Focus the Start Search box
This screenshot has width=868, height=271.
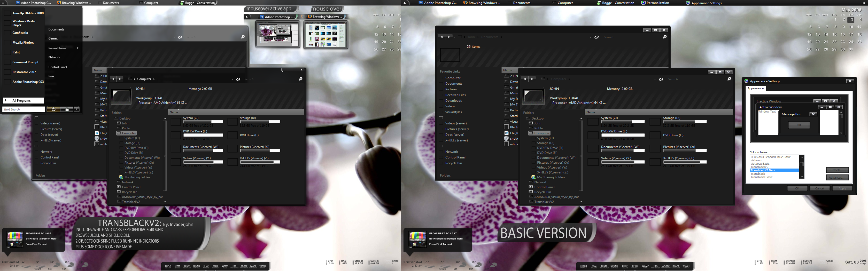(24, 109)
